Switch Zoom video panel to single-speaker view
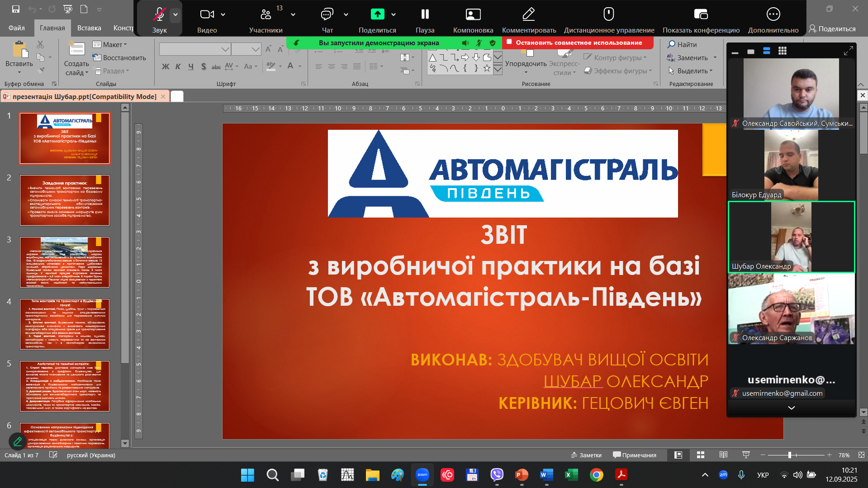This screenshot has height=488, width=868. tap(751, 52)
